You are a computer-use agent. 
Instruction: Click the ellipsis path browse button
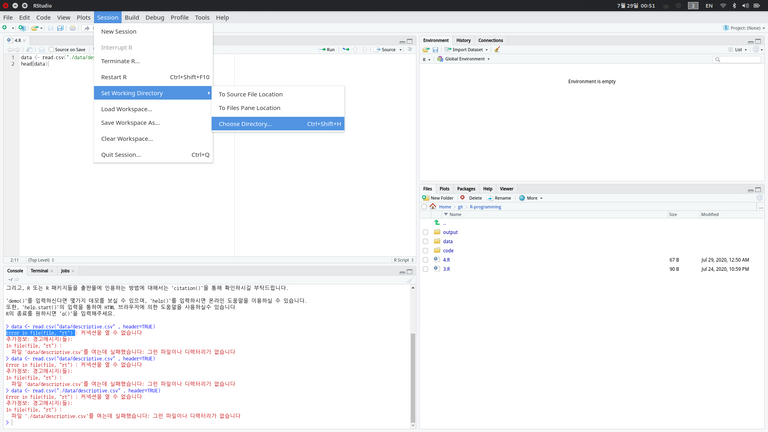click(x=761, y=207)
